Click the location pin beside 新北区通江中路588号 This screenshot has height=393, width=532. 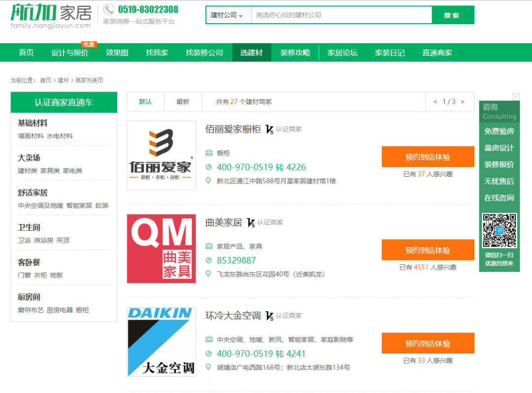[209, 181]
